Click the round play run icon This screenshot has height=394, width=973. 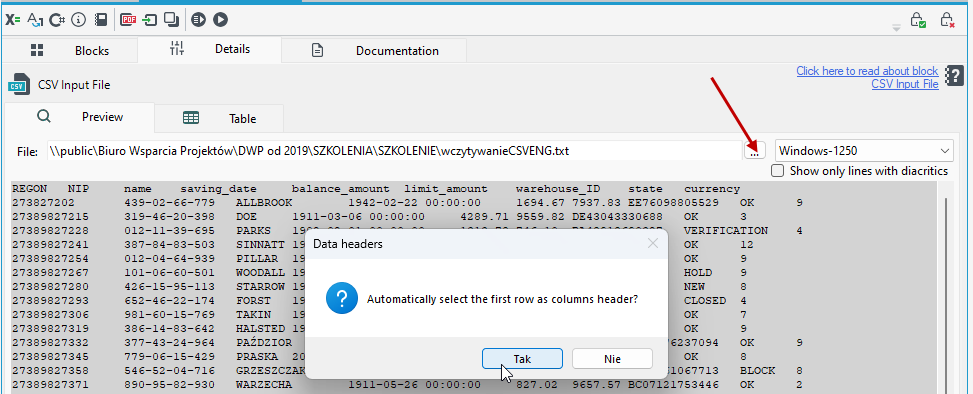pyautogui.click(x=220, y=20)
